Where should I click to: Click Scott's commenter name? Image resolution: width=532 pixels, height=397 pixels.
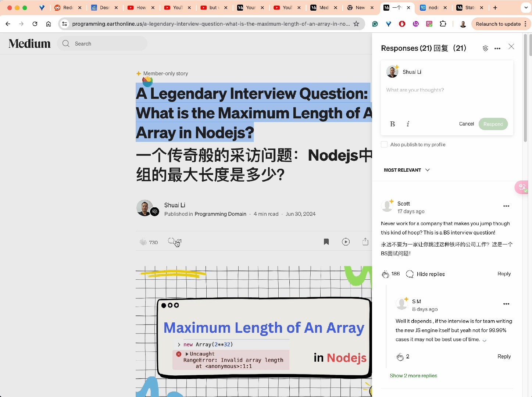point(403,204)
